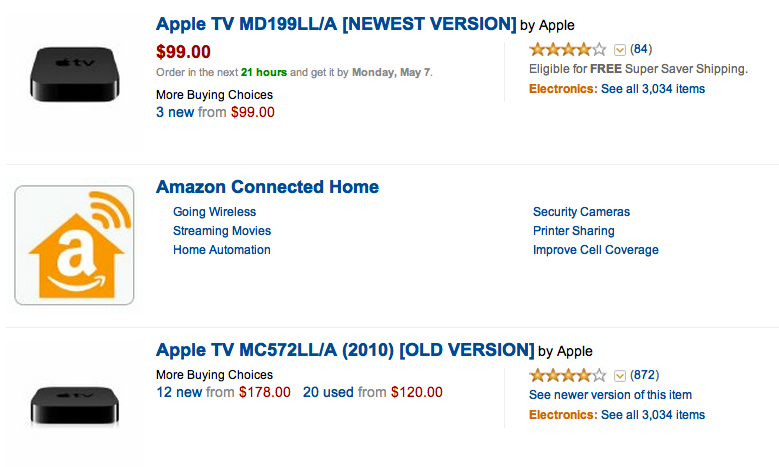Open the Home Automation link
Viewport: 779px width, 467px height.
(222, 249)
